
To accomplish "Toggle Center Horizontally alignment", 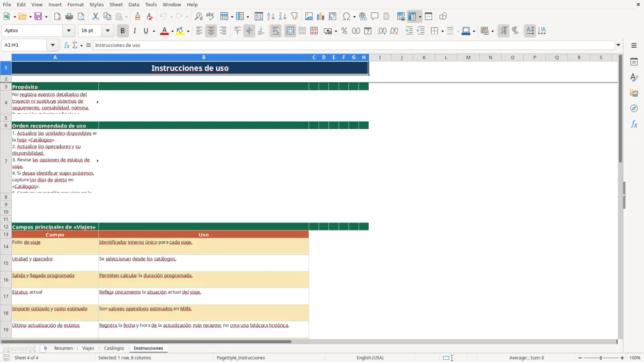I will coord(211,31).
